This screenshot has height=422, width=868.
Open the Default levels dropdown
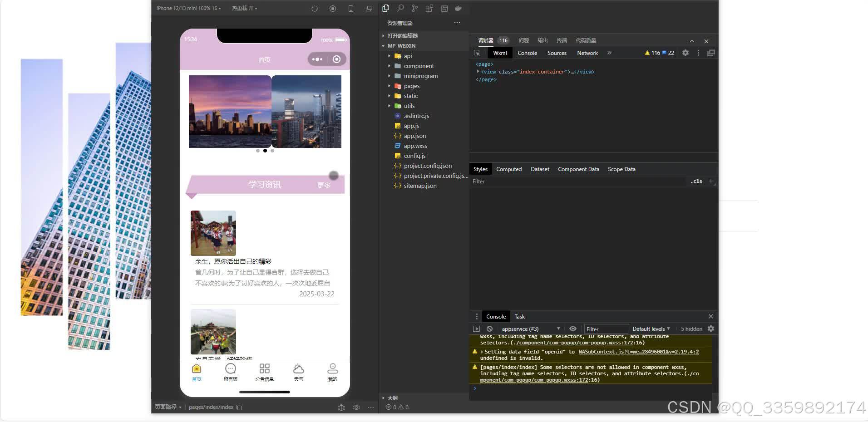click(x=651, y=329)
